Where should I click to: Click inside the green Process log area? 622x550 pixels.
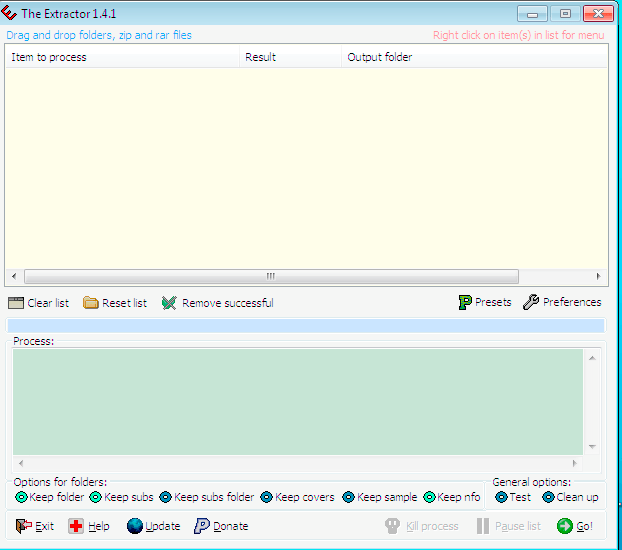click(x=298, y=402)
